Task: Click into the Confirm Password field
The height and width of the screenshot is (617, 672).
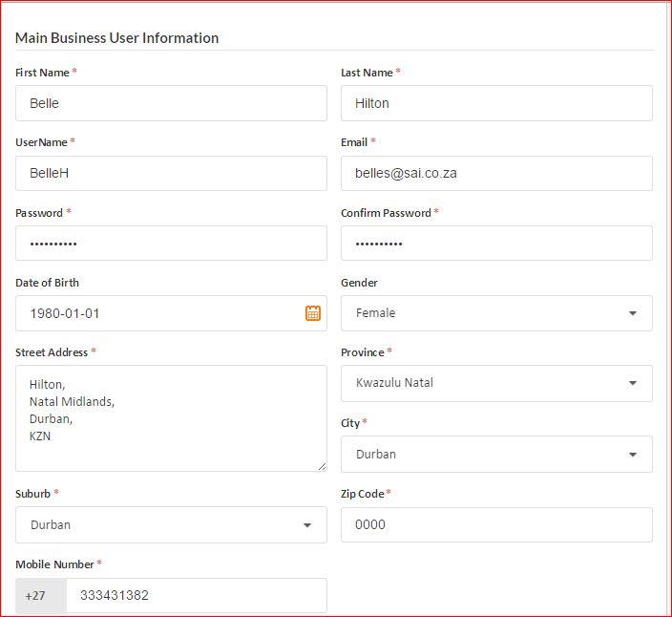Action: coord(496,244)
